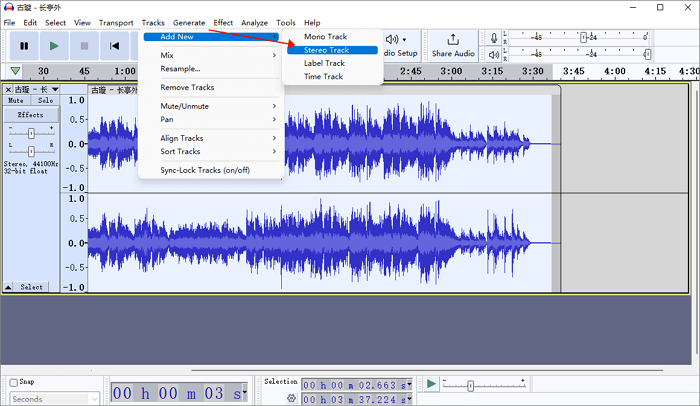Click the Stop button

pyautogui.click(x=84, y=45)
